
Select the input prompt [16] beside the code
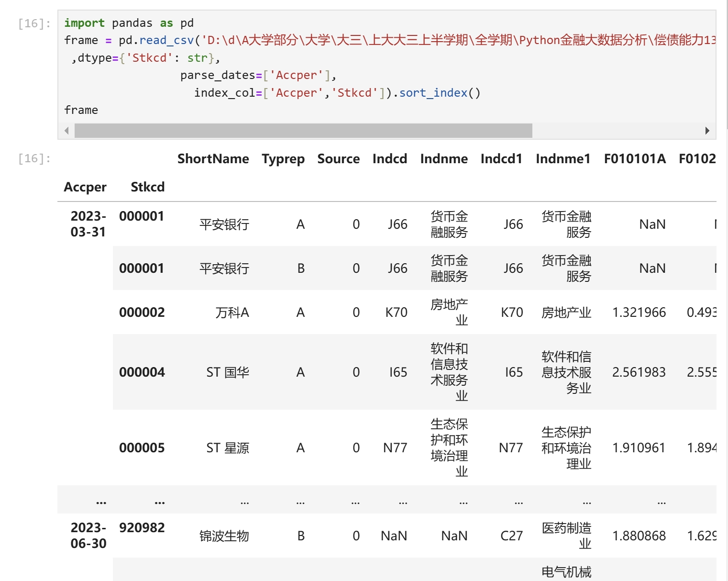tap(34, 23)
